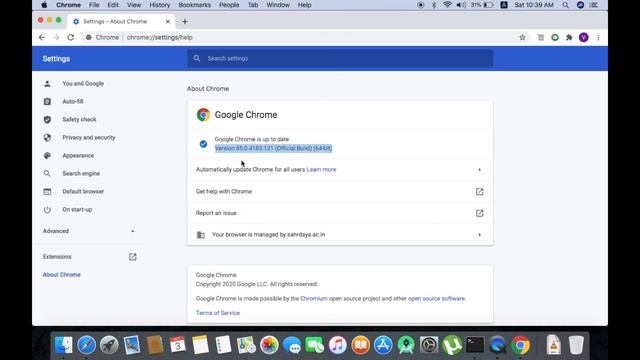Click the green circle extension icon
The image size is (640, 360).
(x=555, y=38)
